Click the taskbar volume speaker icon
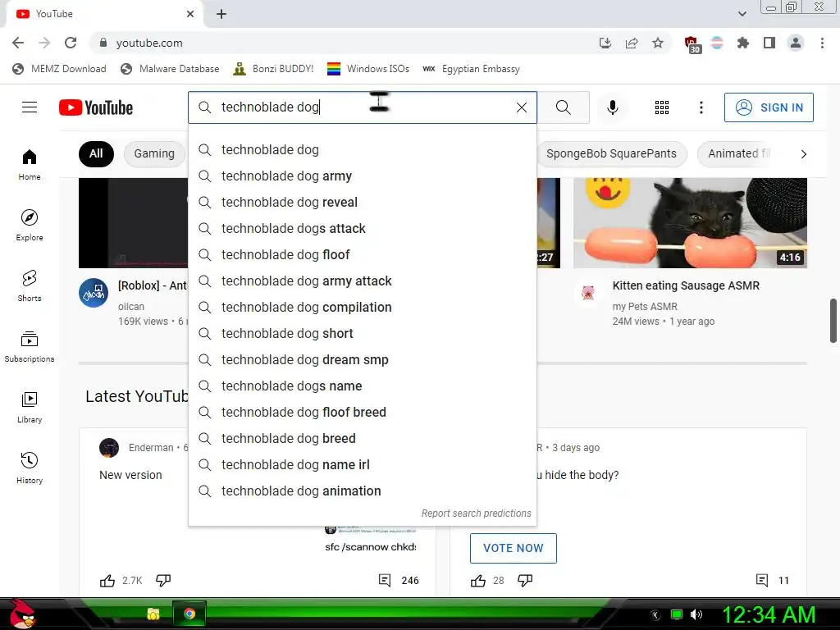This screenshot has height=630, width=840. click(696, 614)
